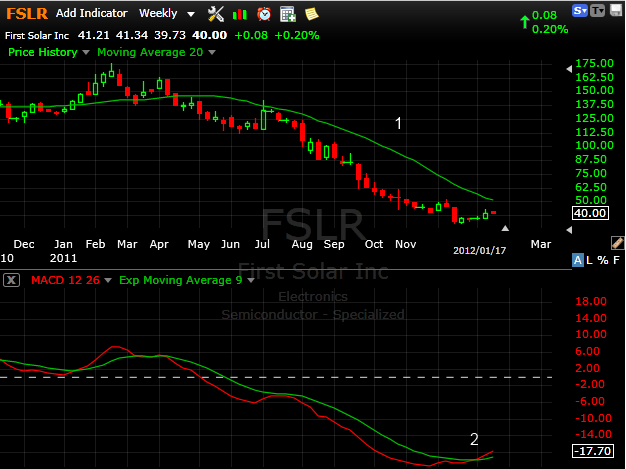Click the -10.00 MACD axis label

[593, 418]
